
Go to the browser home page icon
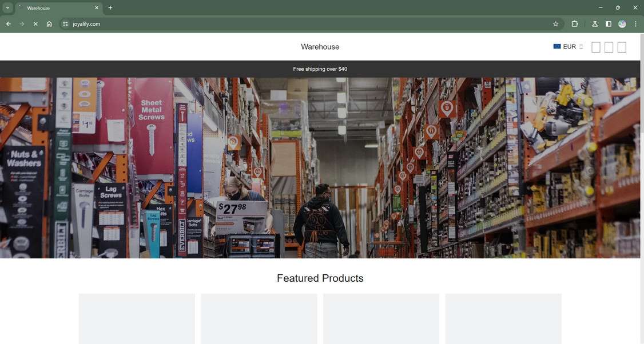pos(49,24)
